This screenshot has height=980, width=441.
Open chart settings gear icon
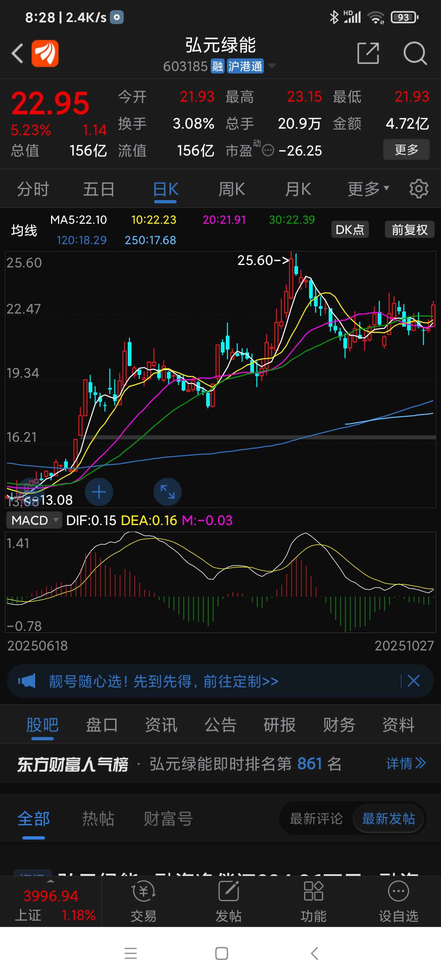point(419,189)
